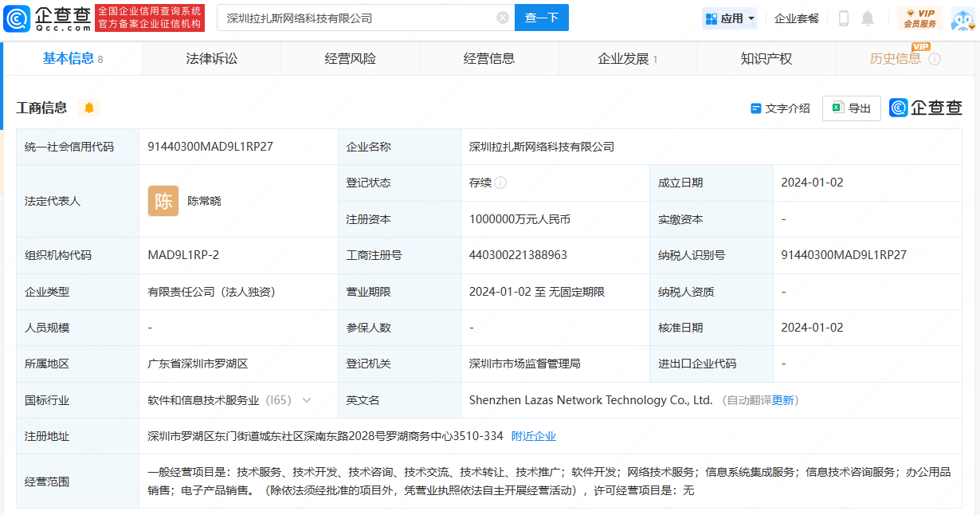Click the VIP 会员服务 badge
The width and height of the screenshot is (980, 515).
pyautogui.click(x=920, y=18)
